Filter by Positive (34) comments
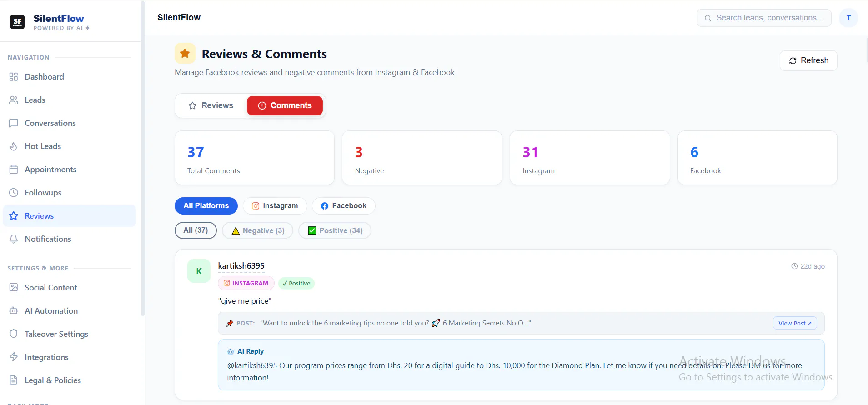Screen dimensions: 868x405 click(335, 230)
